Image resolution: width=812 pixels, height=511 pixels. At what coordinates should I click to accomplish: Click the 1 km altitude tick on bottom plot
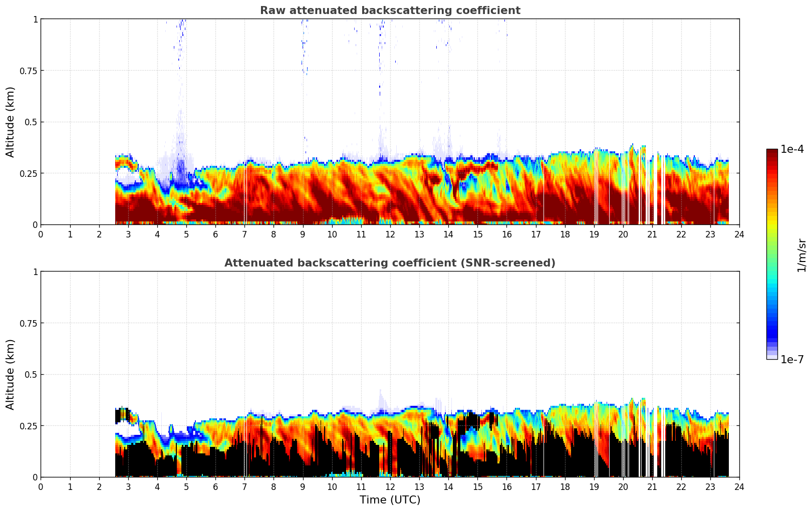(x=35, y=272)
